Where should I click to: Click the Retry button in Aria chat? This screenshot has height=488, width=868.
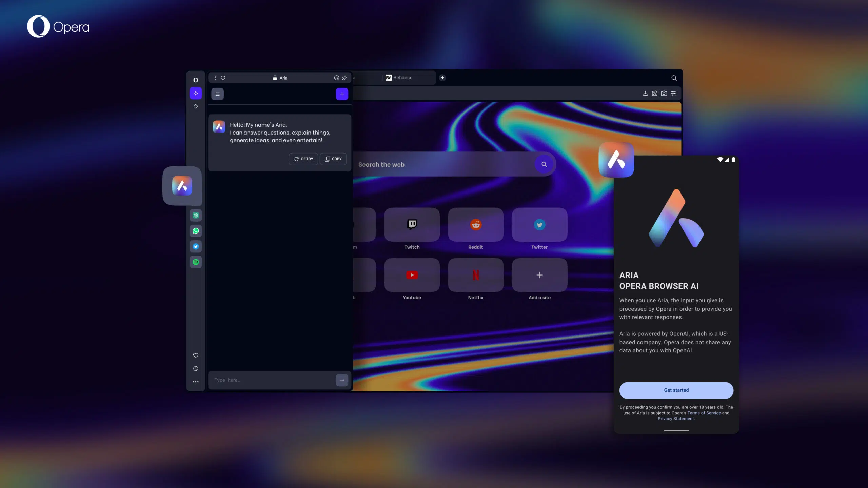coord(303,159)
